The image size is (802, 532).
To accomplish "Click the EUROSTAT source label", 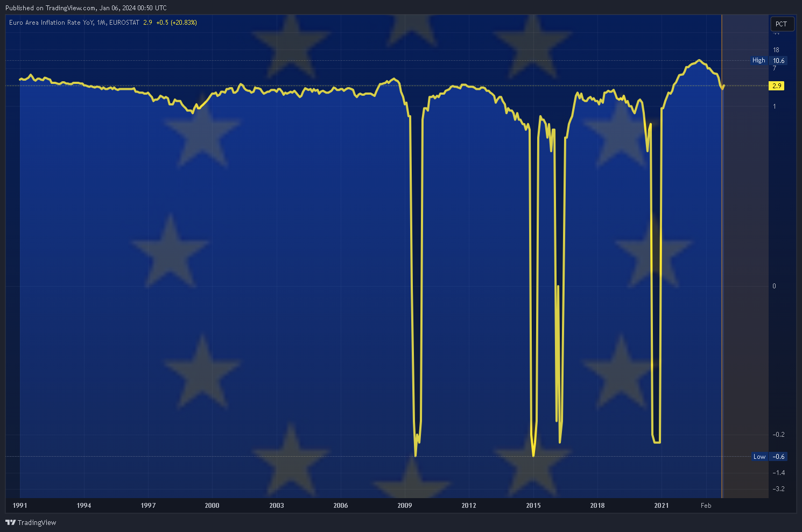I will point(124,23).
